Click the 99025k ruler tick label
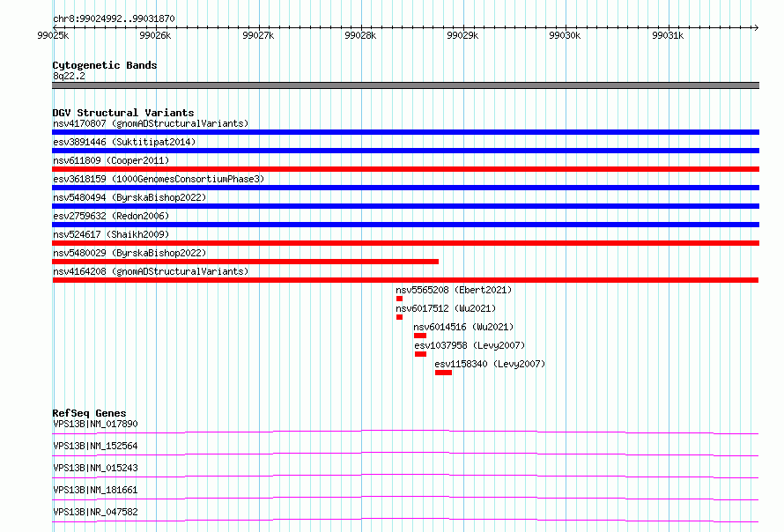This screenshot has height=532, width=784. [53, 35]
